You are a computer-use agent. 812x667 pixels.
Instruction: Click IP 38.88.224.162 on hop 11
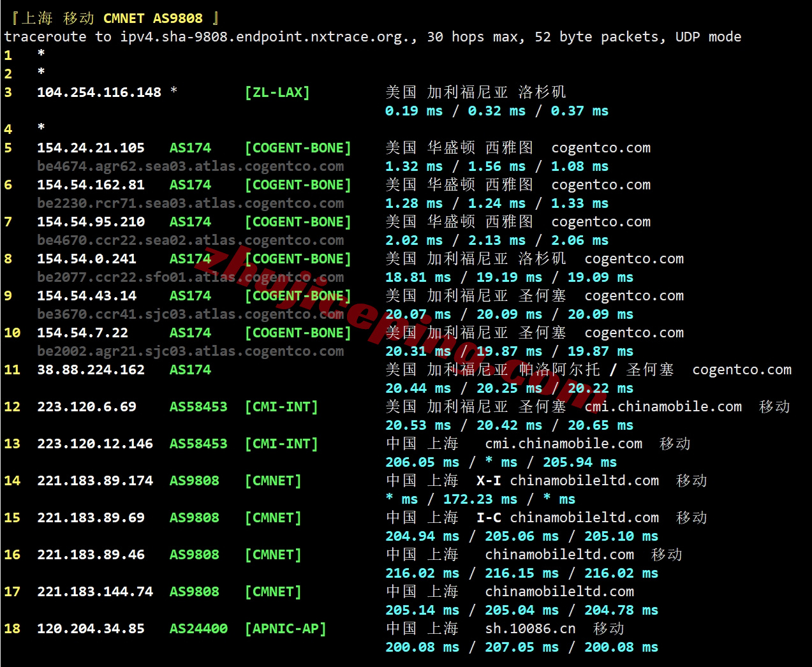(91, 370)
